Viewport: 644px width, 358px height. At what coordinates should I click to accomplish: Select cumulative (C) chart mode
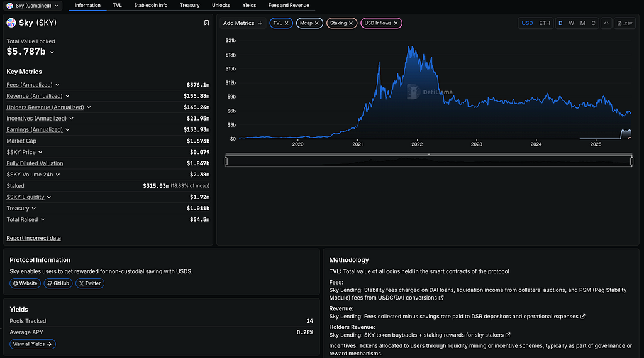click(593, 23)
